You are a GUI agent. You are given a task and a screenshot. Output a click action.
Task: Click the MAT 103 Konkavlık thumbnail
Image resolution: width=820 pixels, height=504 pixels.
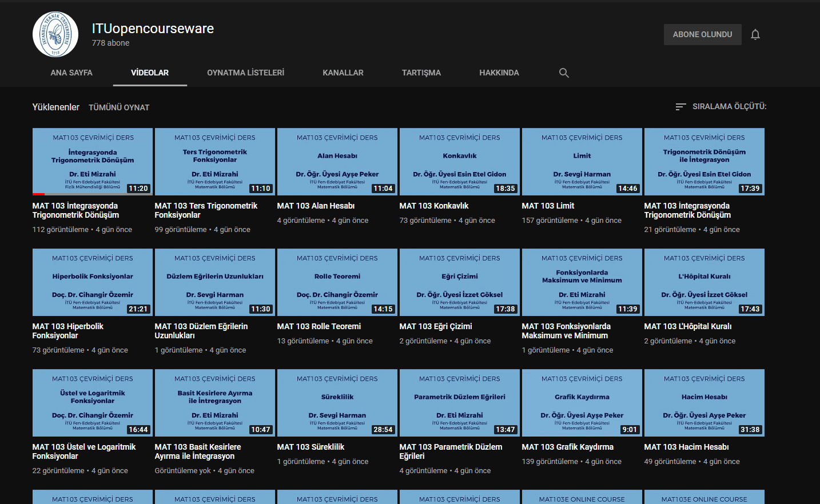point(459,162)
